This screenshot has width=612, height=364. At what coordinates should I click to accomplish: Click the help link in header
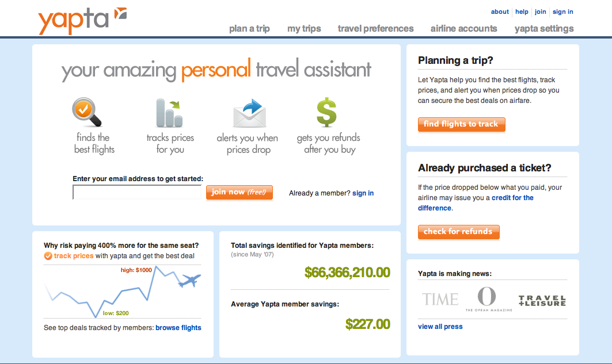pos(522,12)
